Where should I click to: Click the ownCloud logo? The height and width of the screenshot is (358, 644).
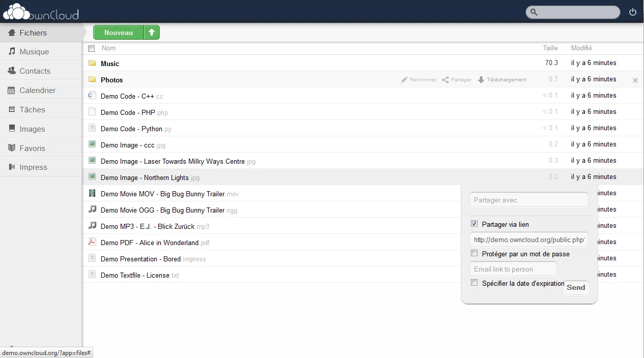41,12
